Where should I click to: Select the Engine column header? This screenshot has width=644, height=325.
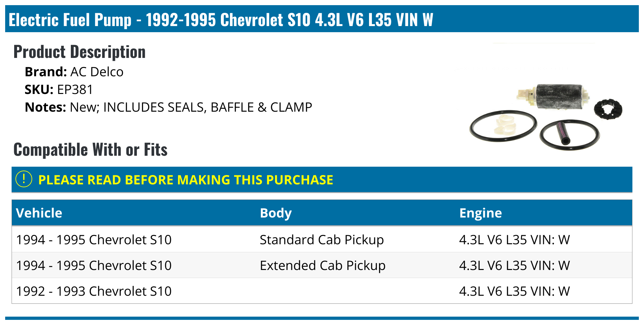coord(480,213)
